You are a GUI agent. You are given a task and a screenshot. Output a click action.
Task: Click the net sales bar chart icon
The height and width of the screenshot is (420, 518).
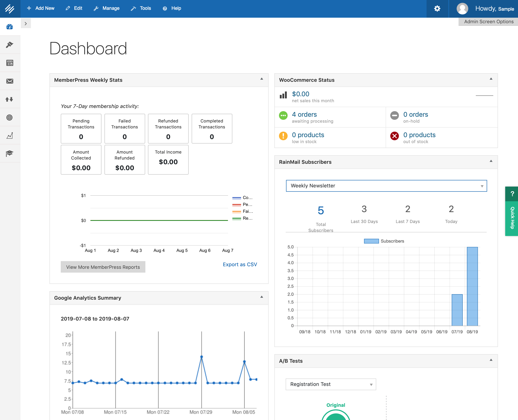[x=283, y=95]
